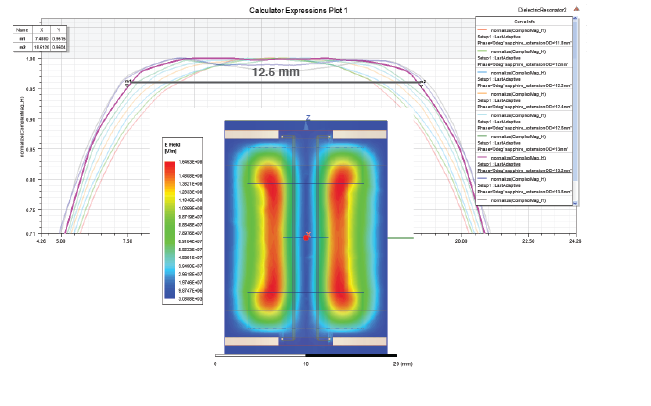
Task: Click the 20 (mm) scale bar label
Action: (402, 364)
